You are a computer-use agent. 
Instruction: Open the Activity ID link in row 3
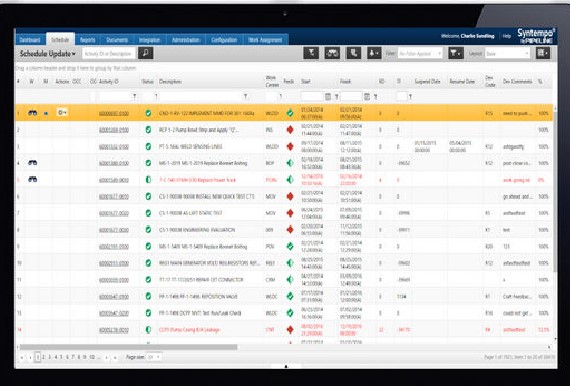(114, 147)
